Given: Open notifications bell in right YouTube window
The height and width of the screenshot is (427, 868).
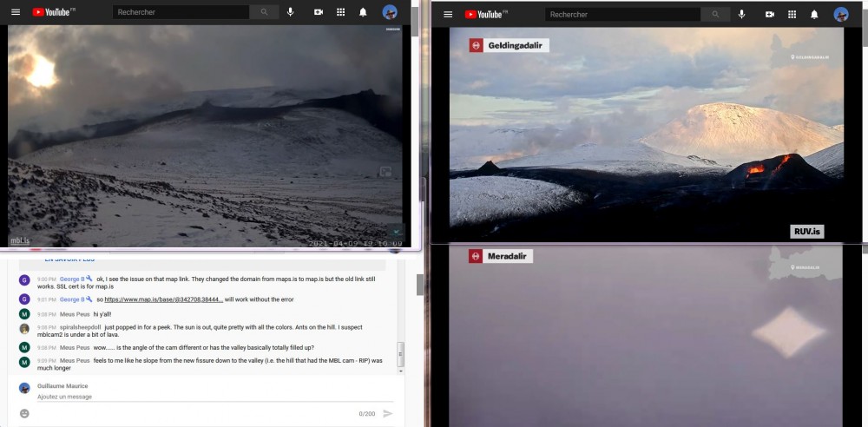Looking at the screenshot, I should 814,15.
